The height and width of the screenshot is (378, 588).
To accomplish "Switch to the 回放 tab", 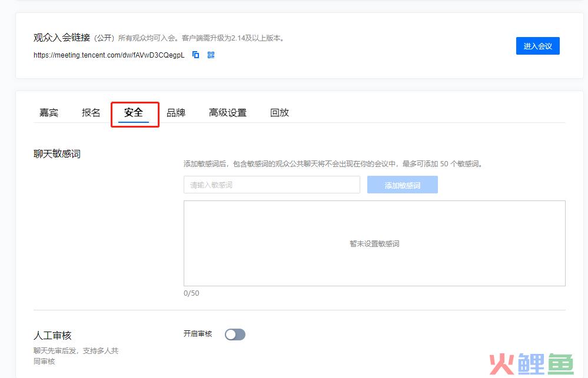I will 280,112.
